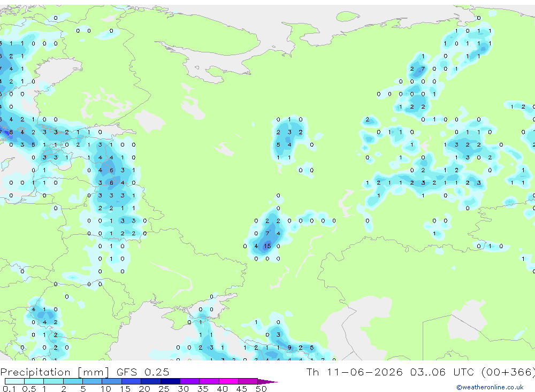Click the '10' legend scale label
The width and height of the screenshot is (535, 392).
tap(105, 389)
